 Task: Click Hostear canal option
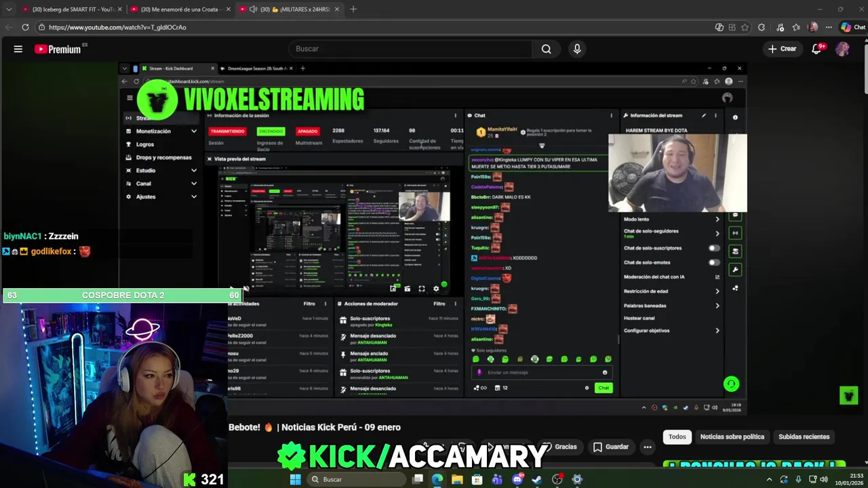[x=639, y=318]
